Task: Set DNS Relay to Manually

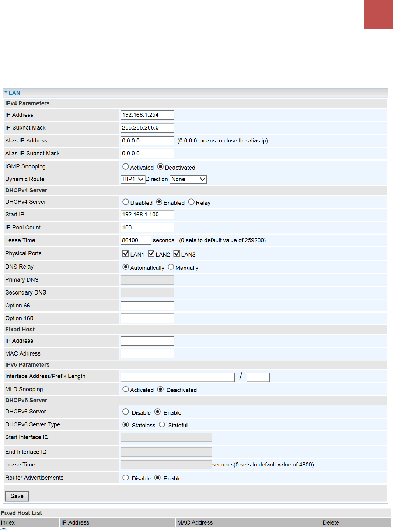Action: [171, 267]
